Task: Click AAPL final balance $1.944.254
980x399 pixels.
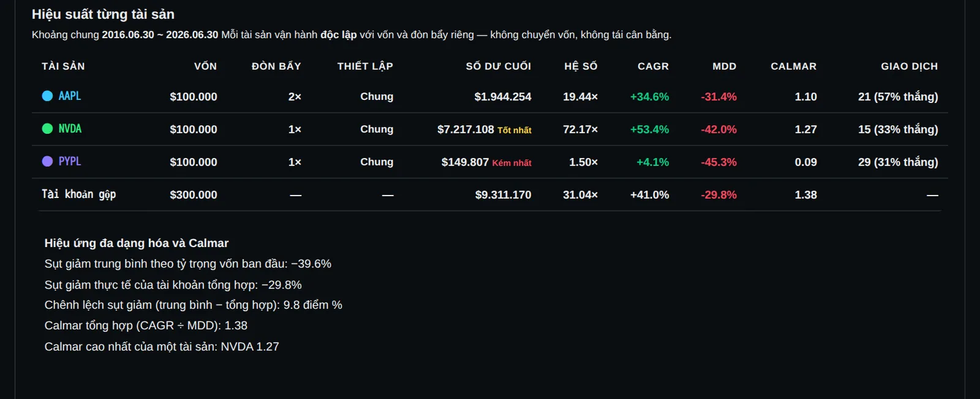Action: coord(503,97)
